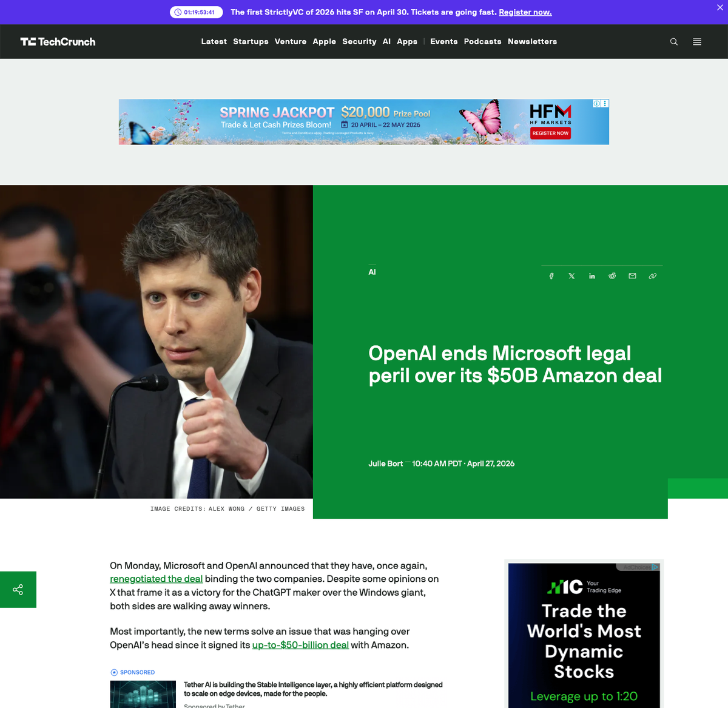Open the Apps nav section

(407, 42)
